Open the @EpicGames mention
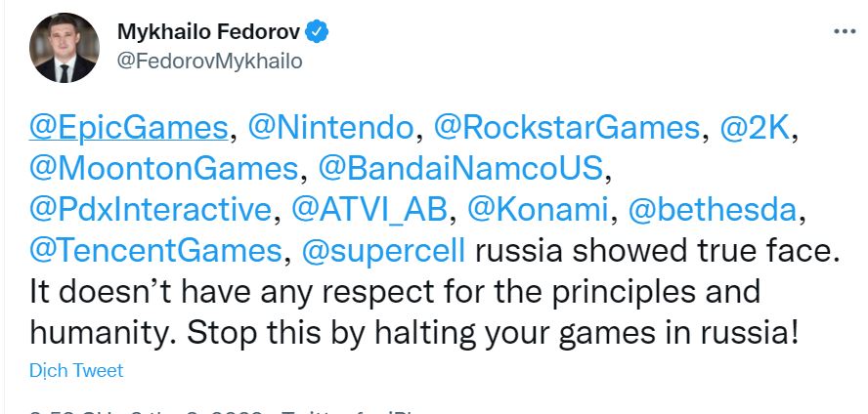 (x=128, y=128)
